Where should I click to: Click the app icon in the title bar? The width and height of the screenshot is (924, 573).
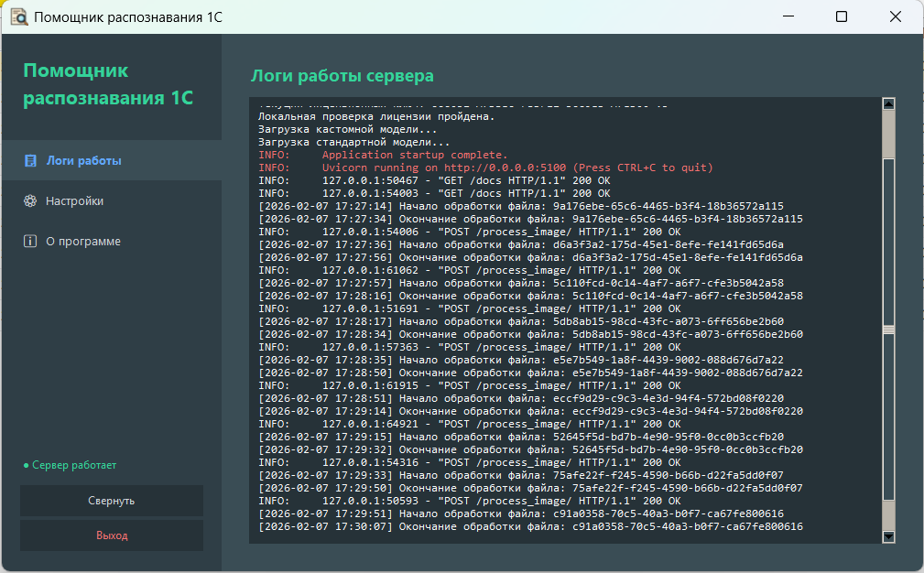[19, 17]
